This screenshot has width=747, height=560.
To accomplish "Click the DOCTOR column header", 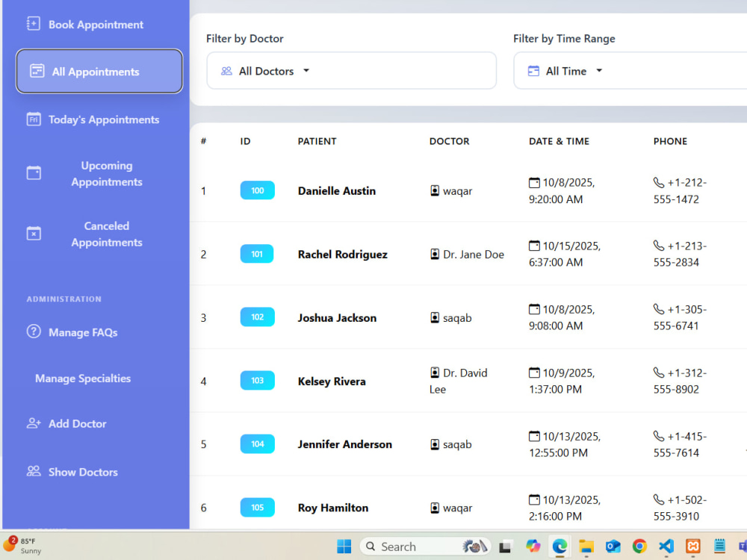I will 449,141.
